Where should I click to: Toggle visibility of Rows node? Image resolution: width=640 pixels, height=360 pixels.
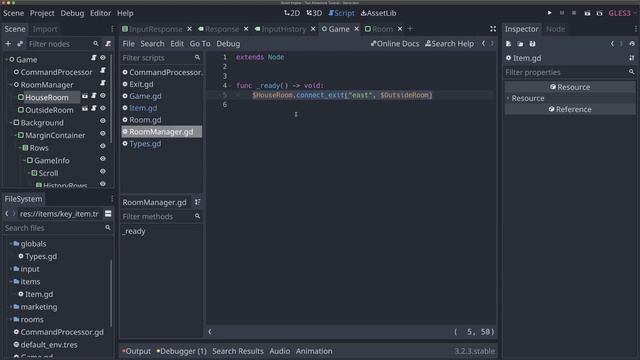point(103,147)
